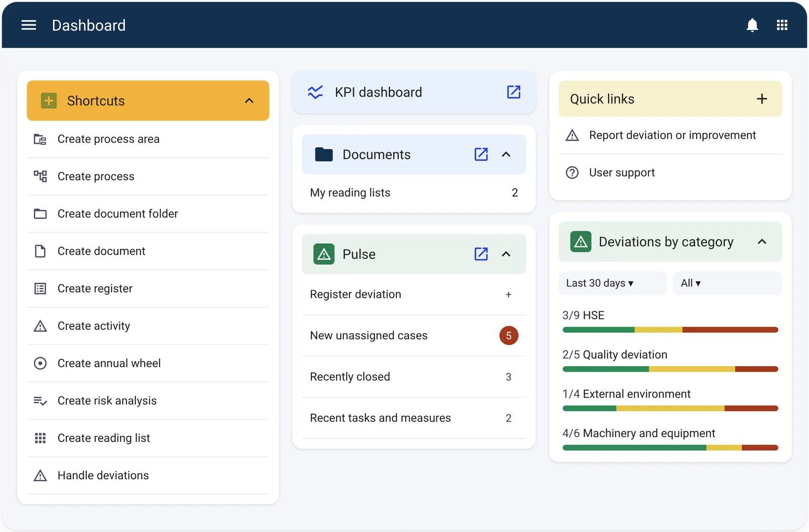Select Create activity shortcut

(x=148, y=326)
